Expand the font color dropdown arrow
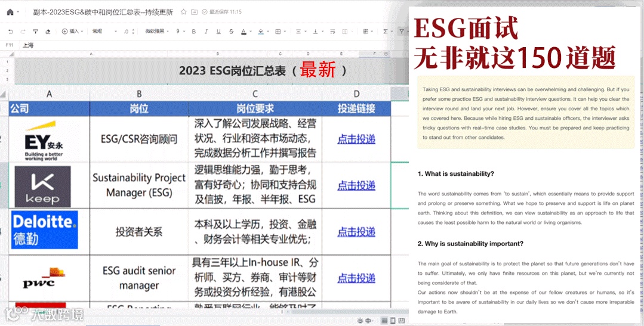 point(251,32)
